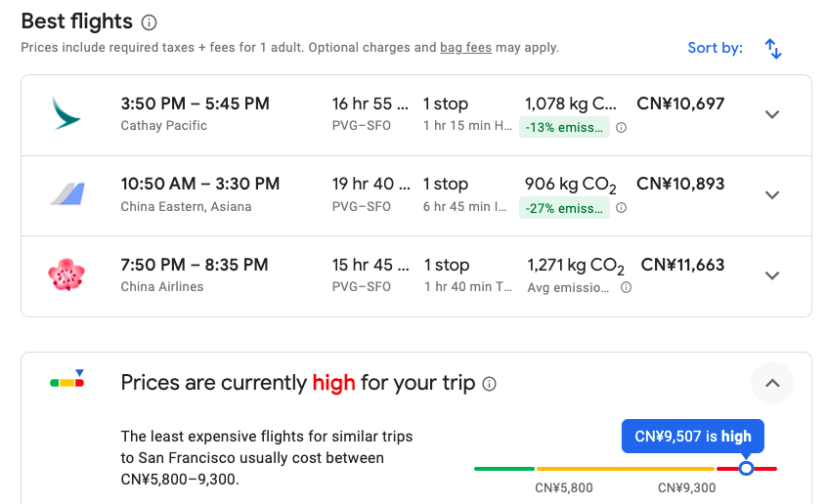Click the info icon beside Best flights
827x504 pixels.
[x=149, y=22]
